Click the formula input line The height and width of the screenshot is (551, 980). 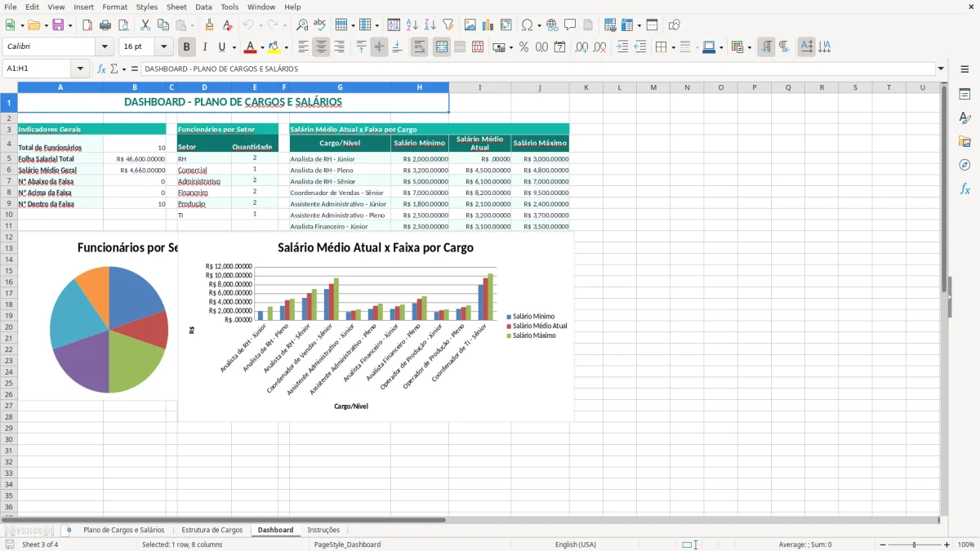point(537,69)
